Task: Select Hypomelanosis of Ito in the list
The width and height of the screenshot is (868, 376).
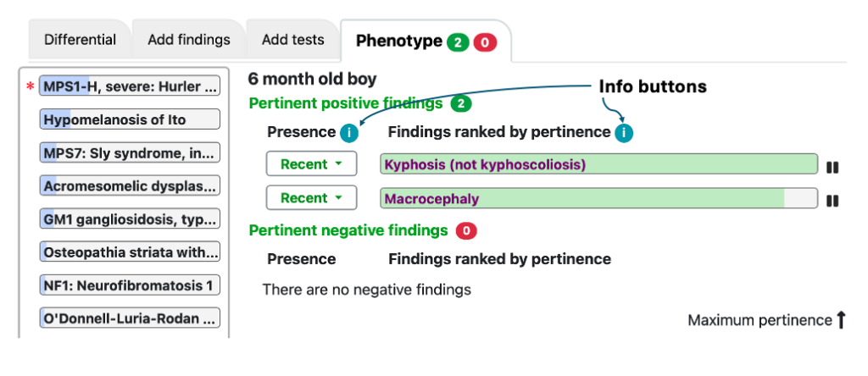Action: point(130,119)
